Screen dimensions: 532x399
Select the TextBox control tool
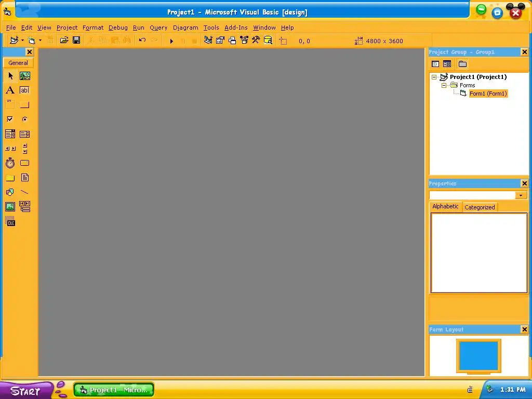click(x=24, y=90)
